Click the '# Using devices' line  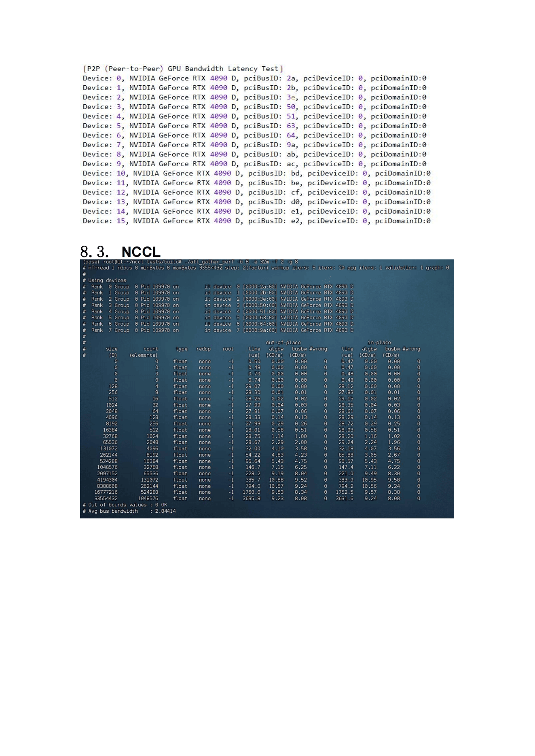[x=104, y=280]
